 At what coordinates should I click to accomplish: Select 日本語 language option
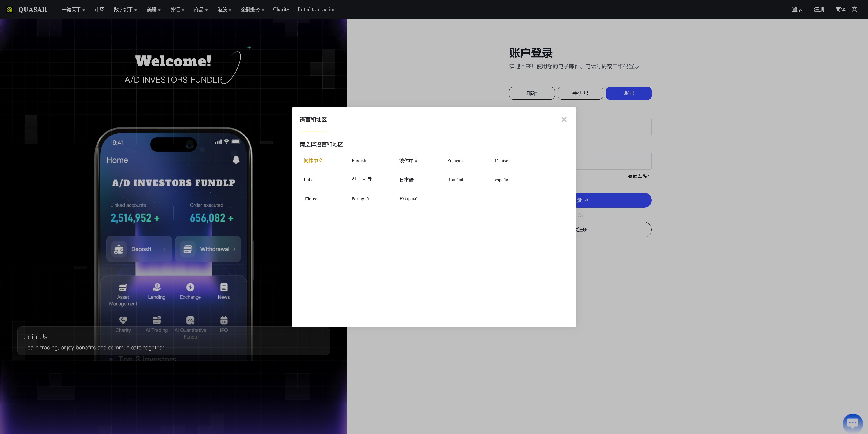click(x=406, y=180)
